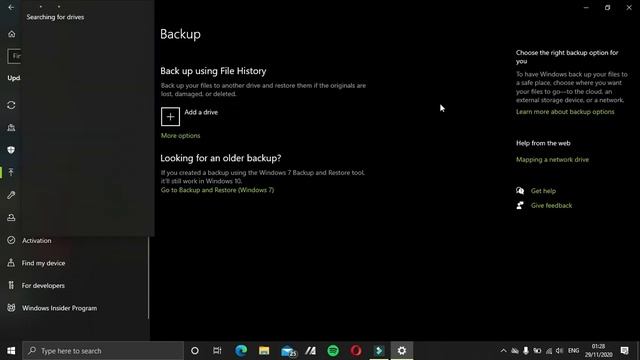Go to Backup and Restore (Windows 7)

click(217, 190)
